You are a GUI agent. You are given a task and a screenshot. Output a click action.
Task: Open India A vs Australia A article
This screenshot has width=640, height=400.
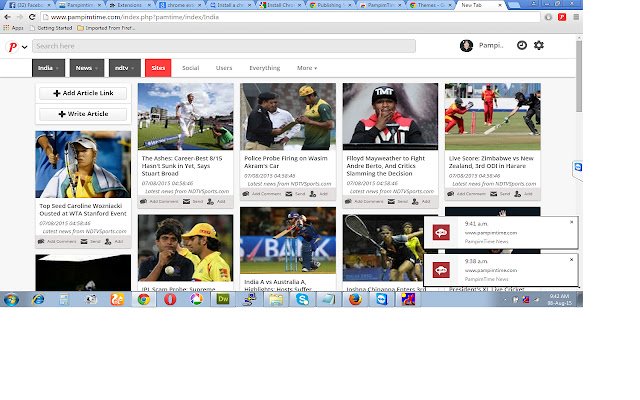click(278, 286)
